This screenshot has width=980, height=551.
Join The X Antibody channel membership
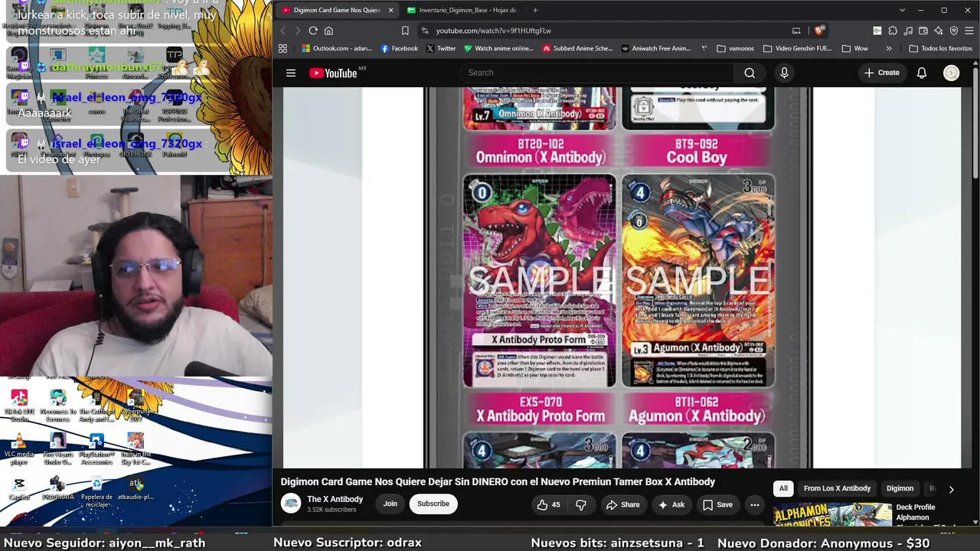[x=390, y=504]
